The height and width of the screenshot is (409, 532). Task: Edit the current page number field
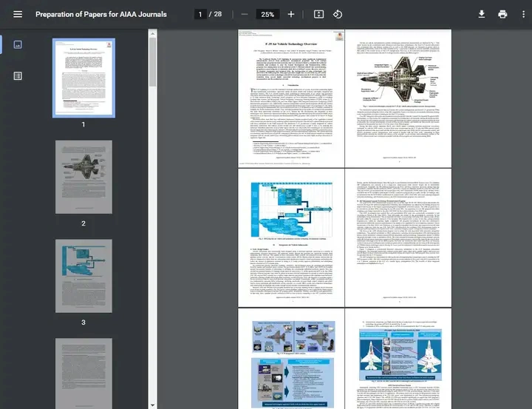pos(200,14)
